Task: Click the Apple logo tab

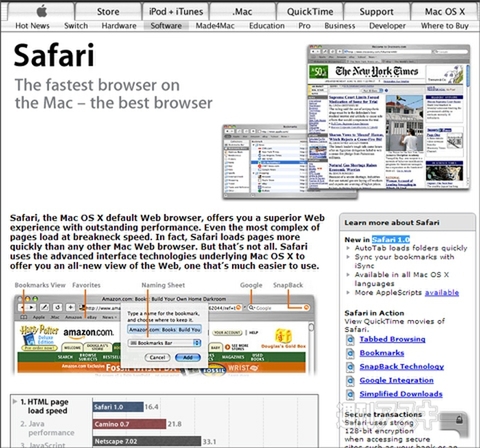Action: tap(42, 11)
